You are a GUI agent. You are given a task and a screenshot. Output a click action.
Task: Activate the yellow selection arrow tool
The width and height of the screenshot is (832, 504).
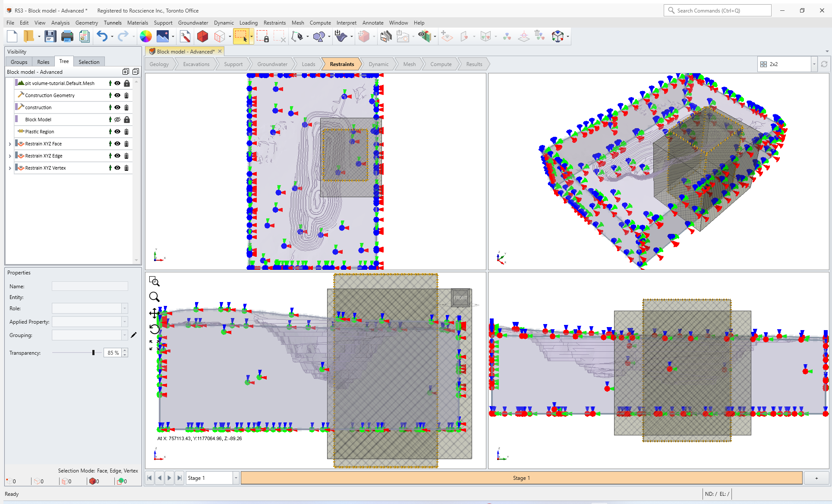pos(241,37)
